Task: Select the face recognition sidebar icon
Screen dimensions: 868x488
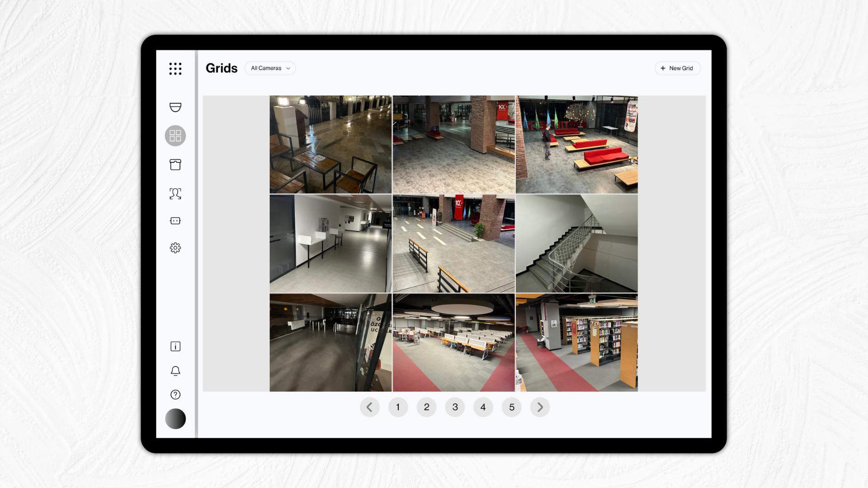Action: click(175, 193)
